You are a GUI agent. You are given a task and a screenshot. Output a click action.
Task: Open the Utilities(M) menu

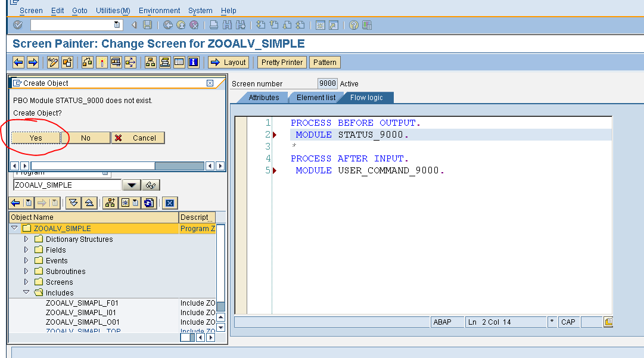113,10
